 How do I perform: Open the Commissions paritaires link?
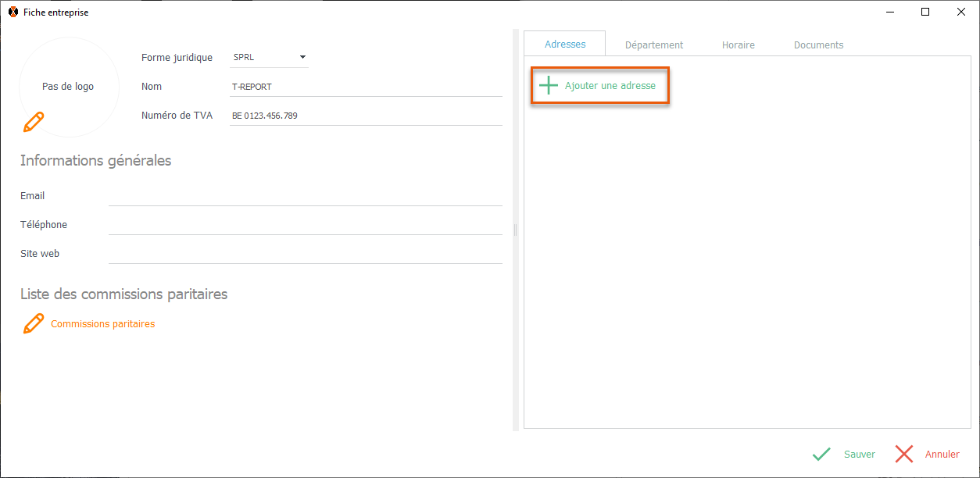102,324
